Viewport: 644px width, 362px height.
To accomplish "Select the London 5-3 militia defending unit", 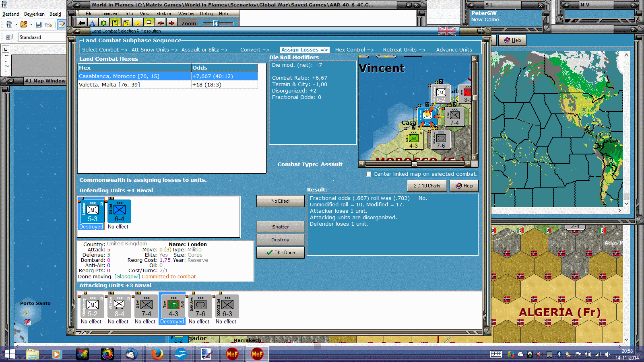I will click(x=91, y=211).
